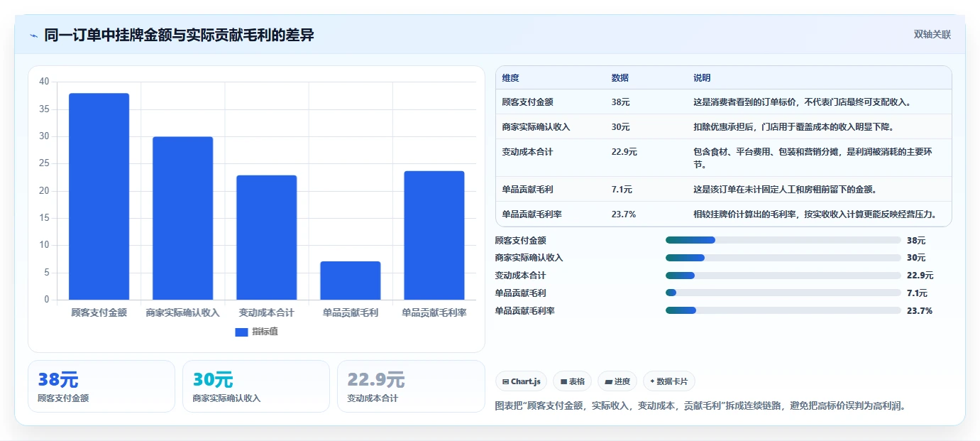Click the description starting 包含食材、平台费用
Viewport: 980px width, 441px height.
click(814, 158)
